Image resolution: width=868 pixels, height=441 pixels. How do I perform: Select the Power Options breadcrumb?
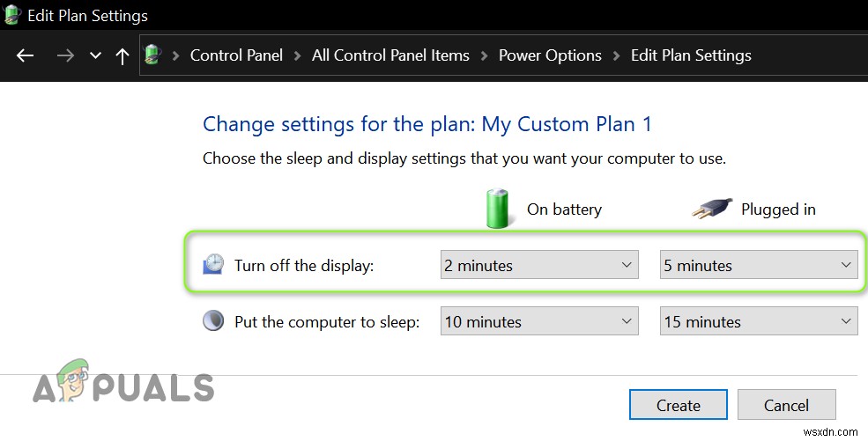[550, 55]
